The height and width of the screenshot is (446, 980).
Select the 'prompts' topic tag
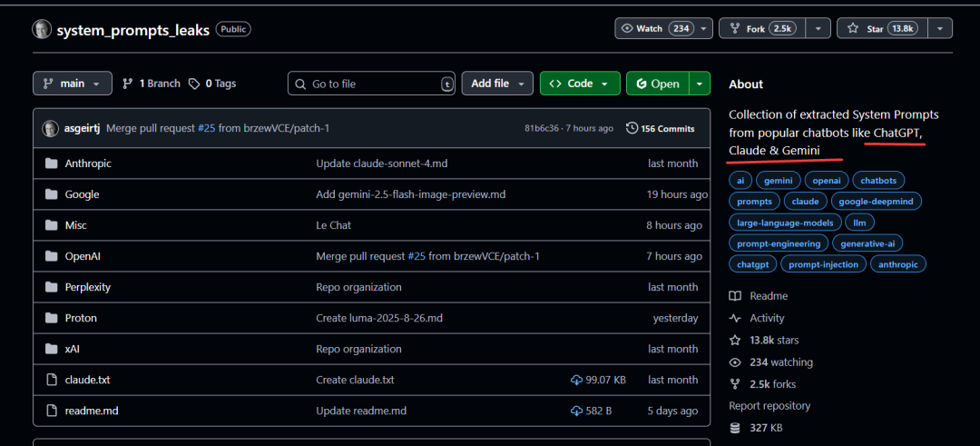[x=754, y=202]
